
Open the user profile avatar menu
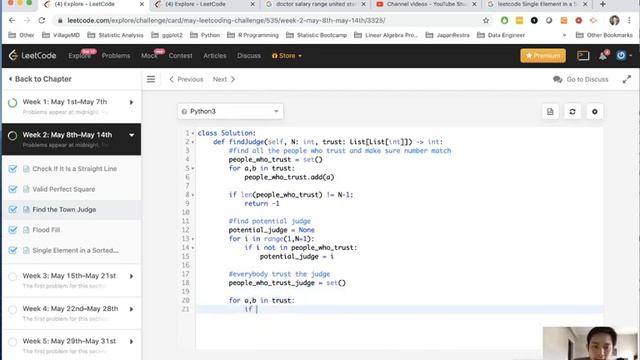click(x=621, y=56)
